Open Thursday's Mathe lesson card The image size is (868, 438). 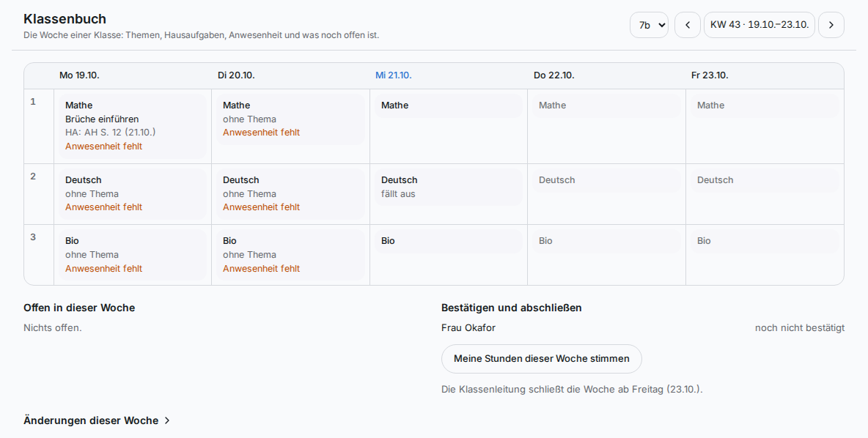[x=607, y=105]
